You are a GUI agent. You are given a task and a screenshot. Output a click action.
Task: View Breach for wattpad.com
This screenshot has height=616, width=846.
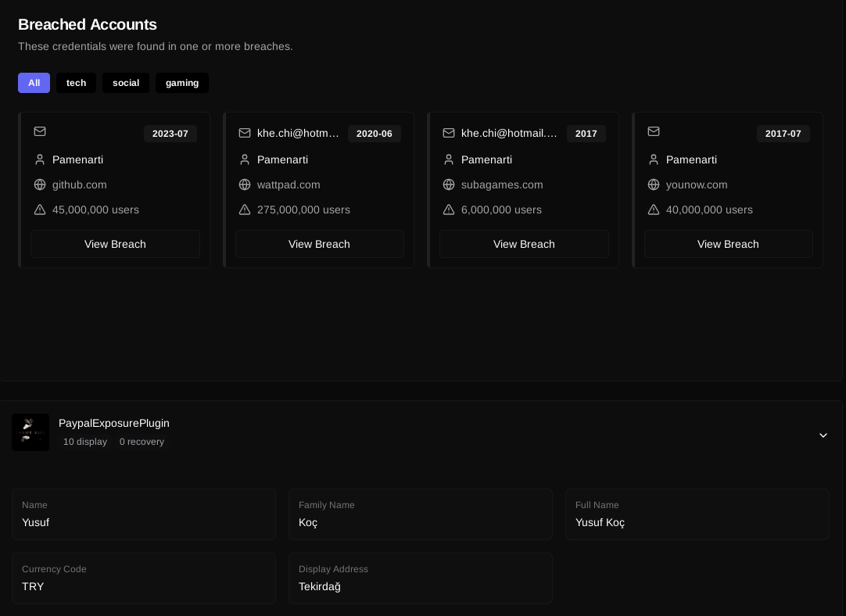(x=319, y=244)
